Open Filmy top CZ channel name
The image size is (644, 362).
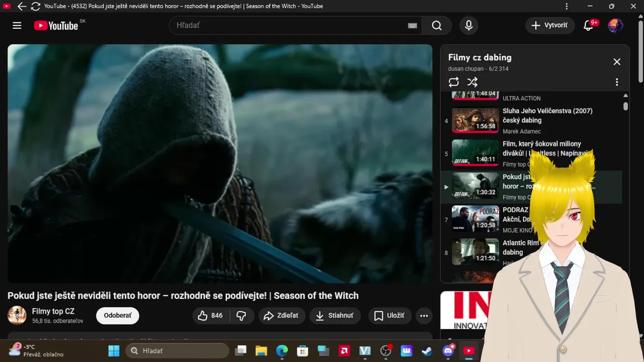[53, 311]
